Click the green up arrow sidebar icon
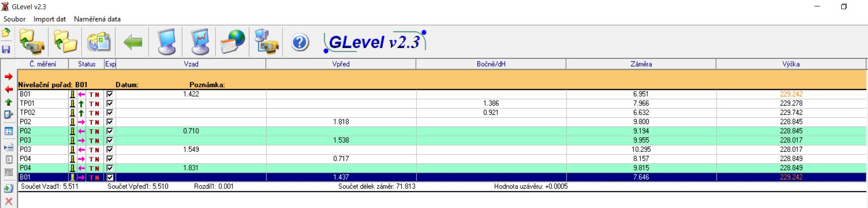Image resolution: width=868 pixels, height=208 pixels. 8,102
